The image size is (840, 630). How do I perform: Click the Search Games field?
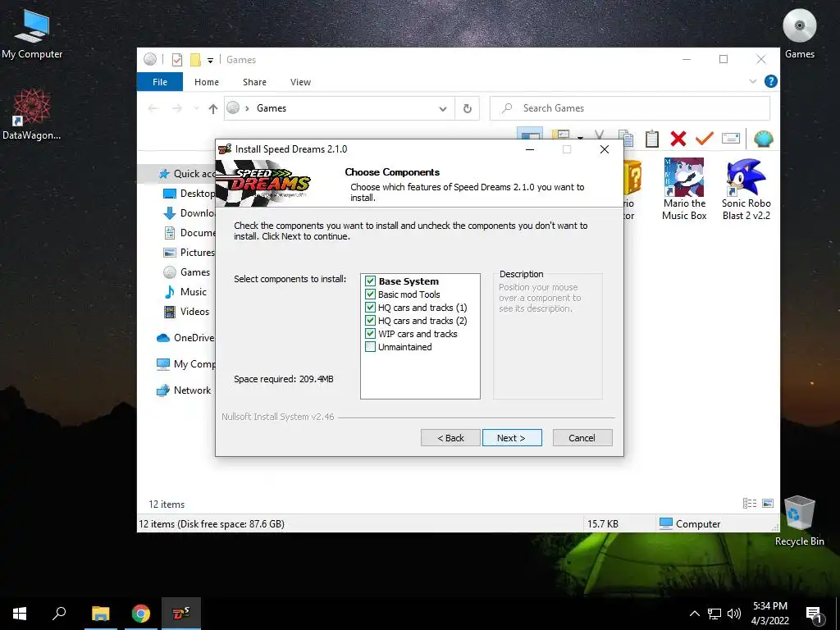coord(630,108)
